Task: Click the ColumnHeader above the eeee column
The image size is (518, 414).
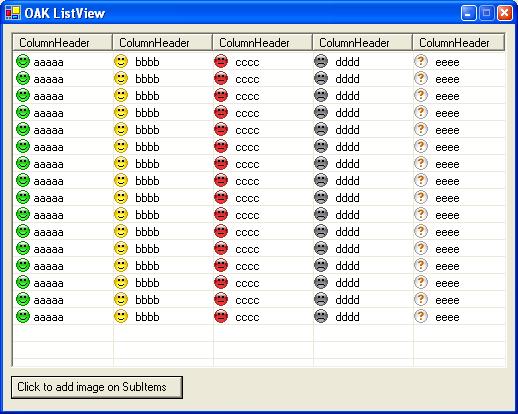Action: click(x=459, y=42)
